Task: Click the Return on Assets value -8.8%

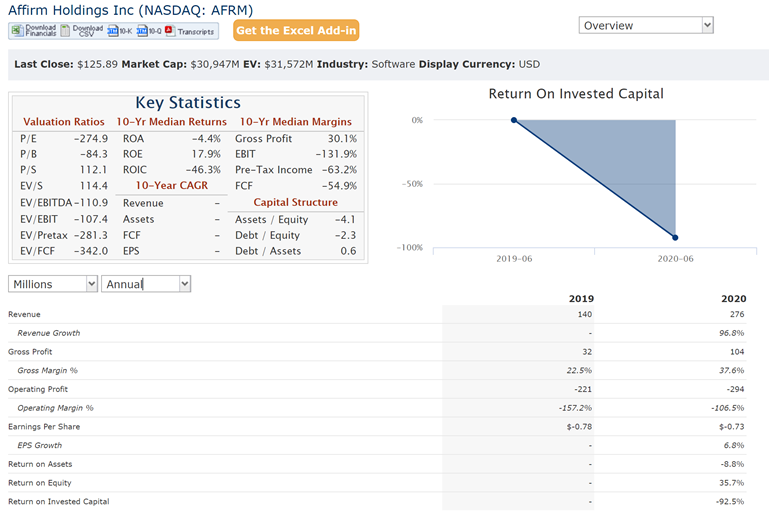Action: 732,464
